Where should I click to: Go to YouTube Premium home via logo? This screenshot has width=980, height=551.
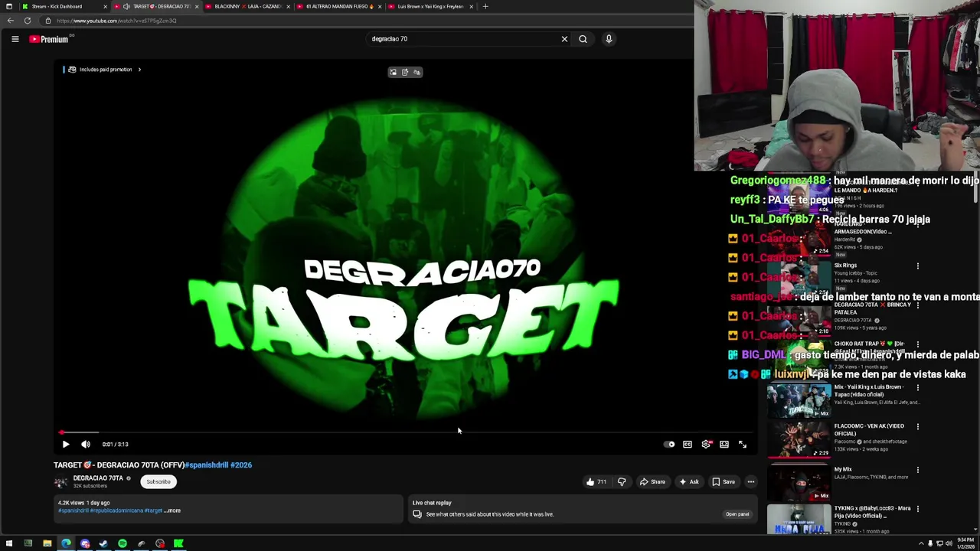tap(49, 39)
